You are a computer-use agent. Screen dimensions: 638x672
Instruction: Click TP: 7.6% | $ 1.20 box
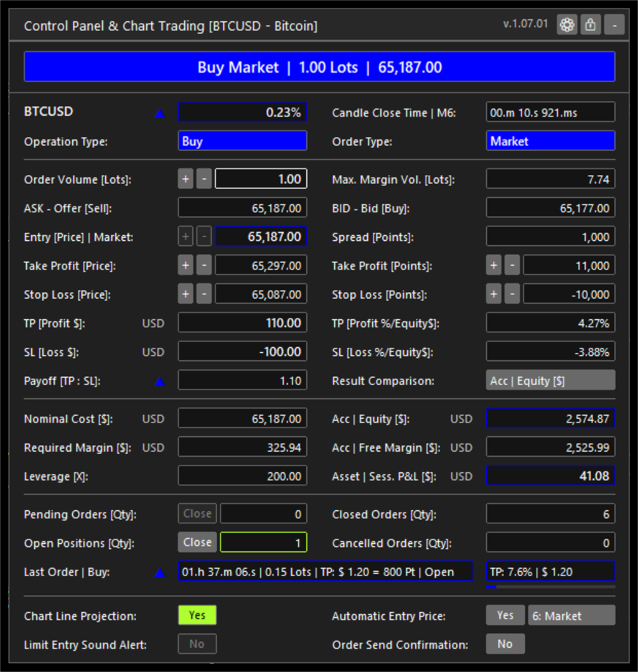550,571
